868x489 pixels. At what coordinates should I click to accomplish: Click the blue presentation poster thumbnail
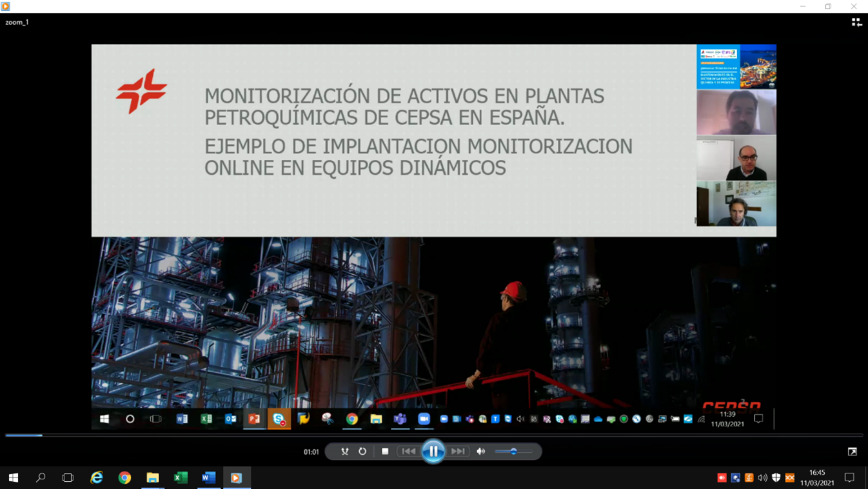pyautogui.click(x=736, y=66)
